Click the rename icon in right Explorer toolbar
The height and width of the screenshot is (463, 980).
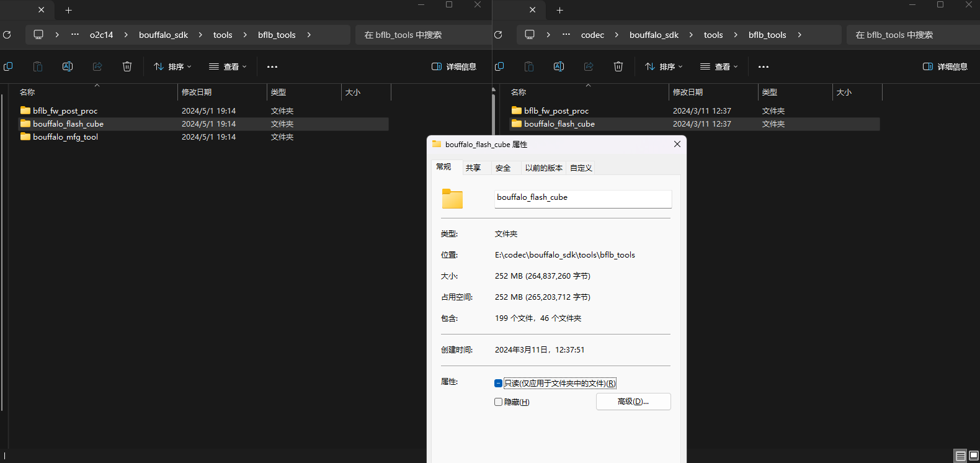click(559, 66)
